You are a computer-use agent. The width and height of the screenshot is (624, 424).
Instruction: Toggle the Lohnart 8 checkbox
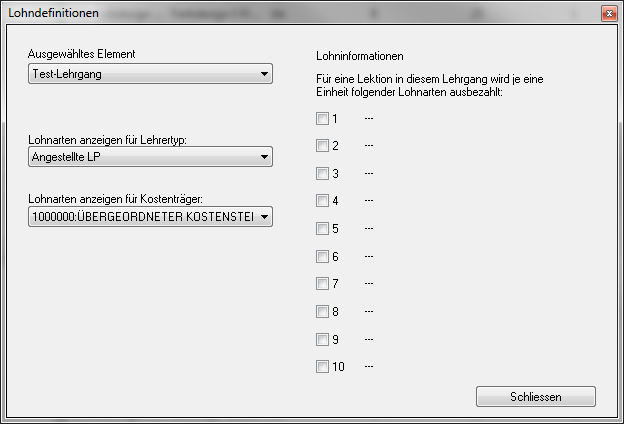[x=322, y=312]
